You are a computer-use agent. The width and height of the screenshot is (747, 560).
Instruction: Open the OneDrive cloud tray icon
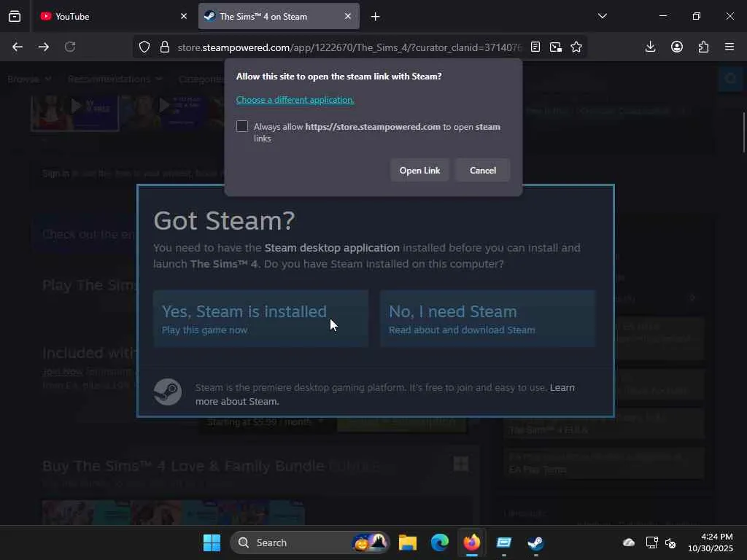[629, 542]
